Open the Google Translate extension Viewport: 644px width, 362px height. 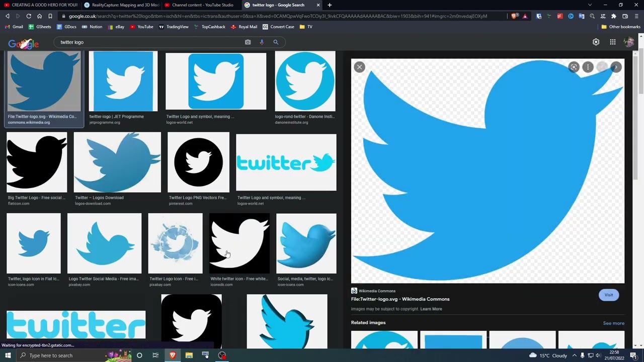point(582,16)
